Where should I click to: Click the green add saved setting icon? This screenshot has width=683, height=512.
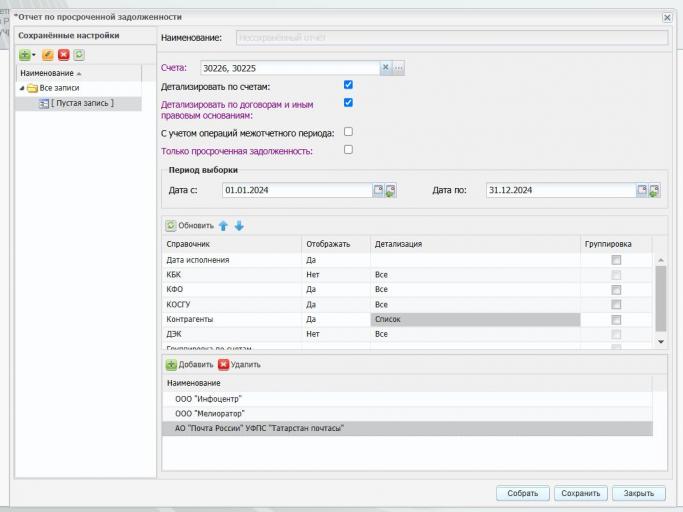tap(25, 55)
